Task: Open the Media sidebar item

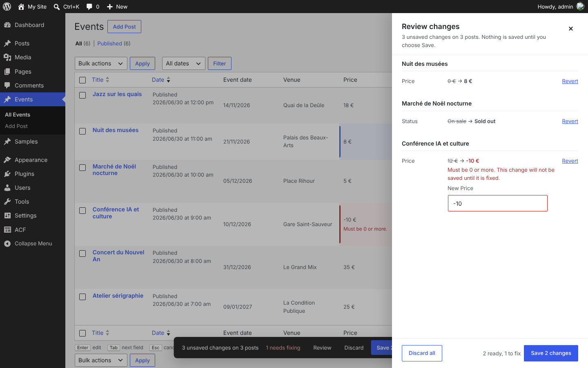Action: pyautogui.click(x=33, y=57)
